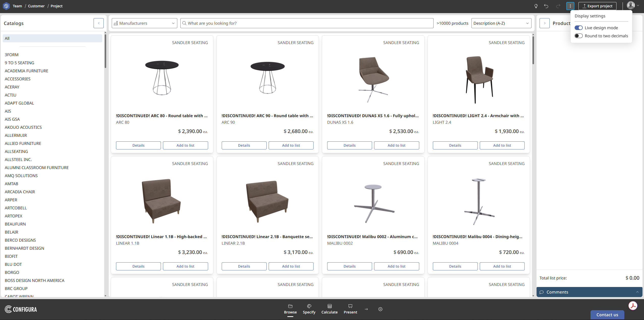Screen dimensions: 644x320
Task: Click the product grid scrollbar
Action: pos(533,50)
